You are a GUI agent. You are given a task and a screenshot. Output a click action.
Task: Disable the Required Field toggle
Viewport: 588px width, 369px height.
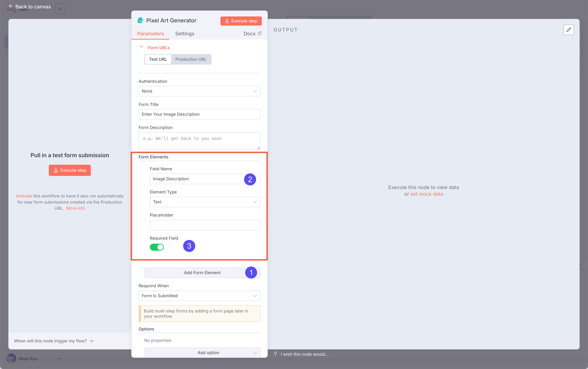click(157, 247)
